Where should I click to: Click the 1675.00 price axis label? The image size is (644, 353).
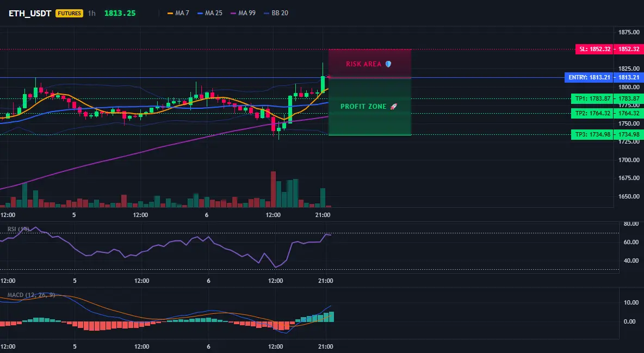coord(629,178)
